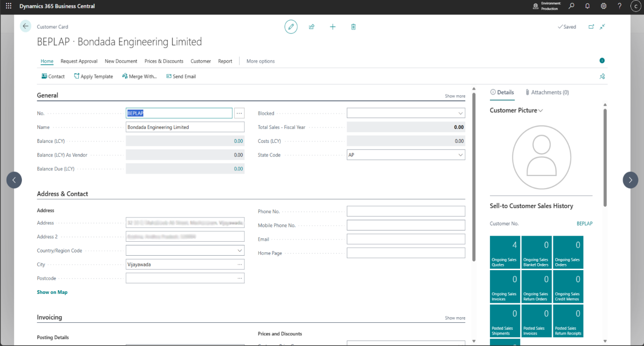The height and width of the screenshot is (346, 644).
Task: Go back using the arrow button
Action: [25, 26]
